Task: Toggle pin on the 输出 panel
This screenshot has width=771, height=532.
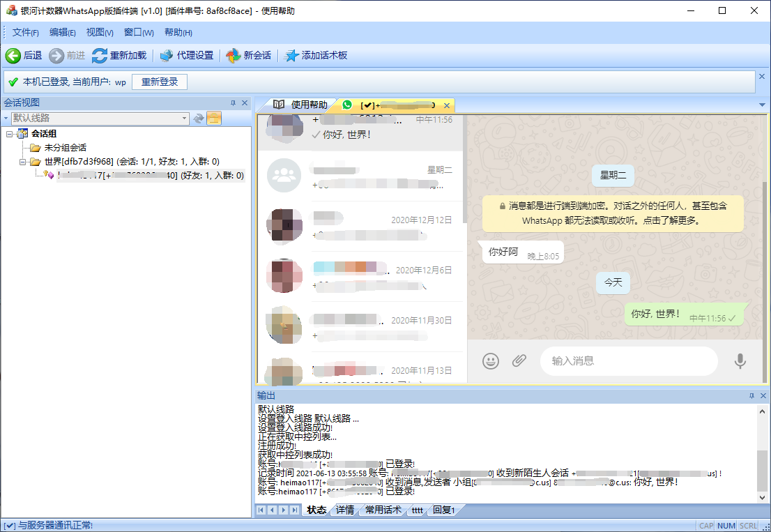Action: 751,396
